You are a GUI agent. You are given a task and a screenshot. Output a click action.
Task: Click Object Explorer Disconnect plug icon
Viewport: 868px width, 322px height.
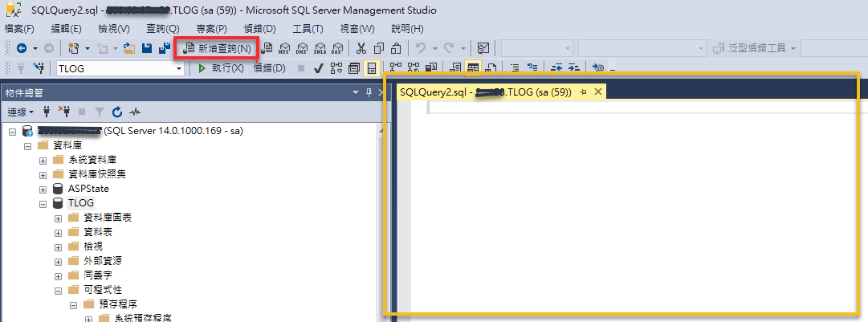point(64,112)
